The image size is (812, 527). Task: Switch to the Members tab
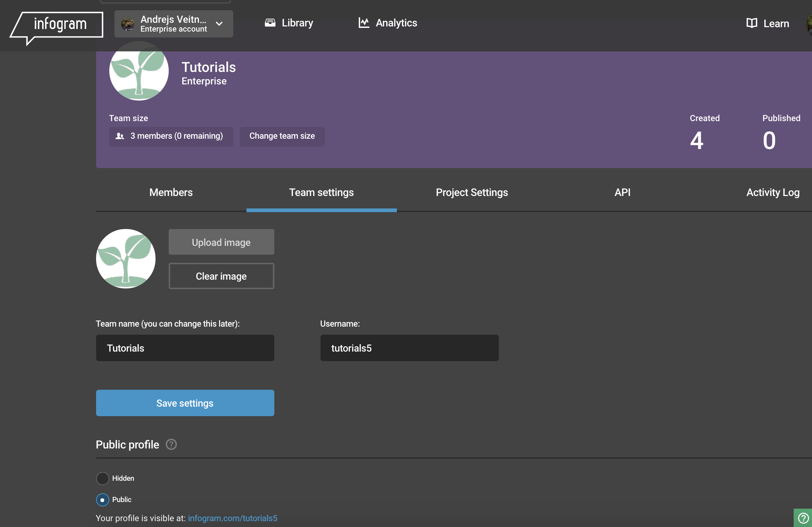click(x=171, y=193)
